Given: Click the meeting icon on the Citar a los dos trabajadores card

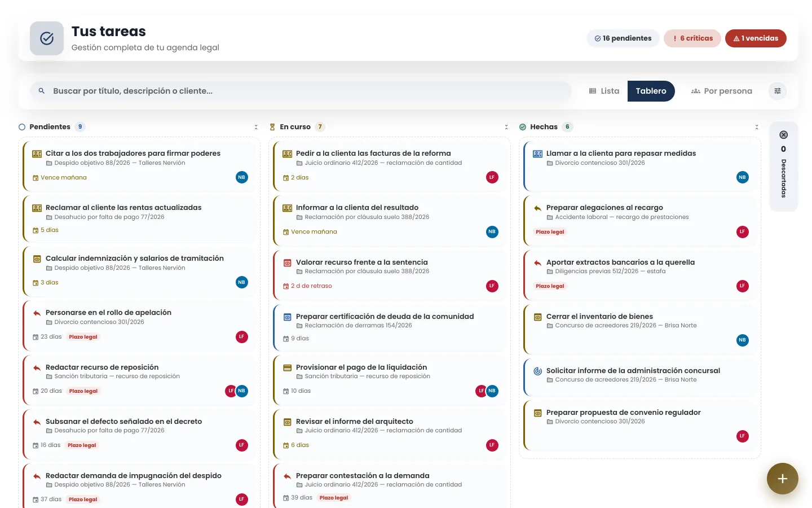Looking at the screenshot, I should click(37, 154).
